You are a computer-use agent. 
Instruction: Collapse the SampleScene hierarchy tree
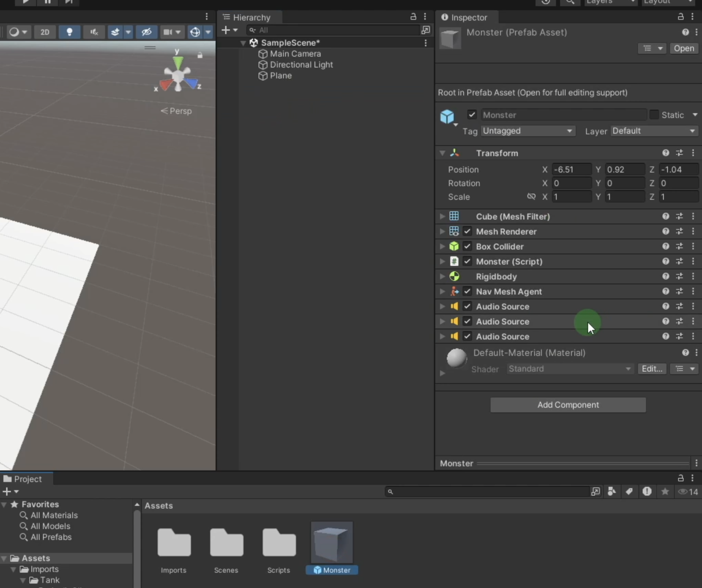243,43
